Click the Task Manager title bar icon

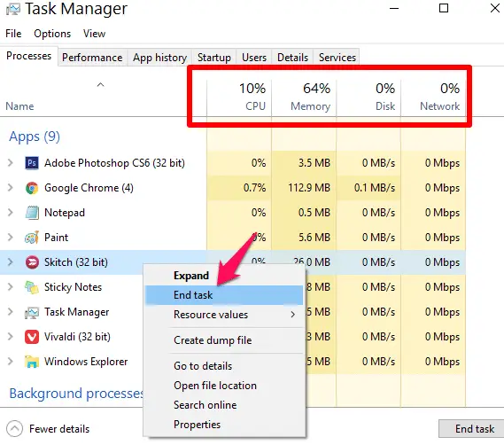(x=13, y=9)
